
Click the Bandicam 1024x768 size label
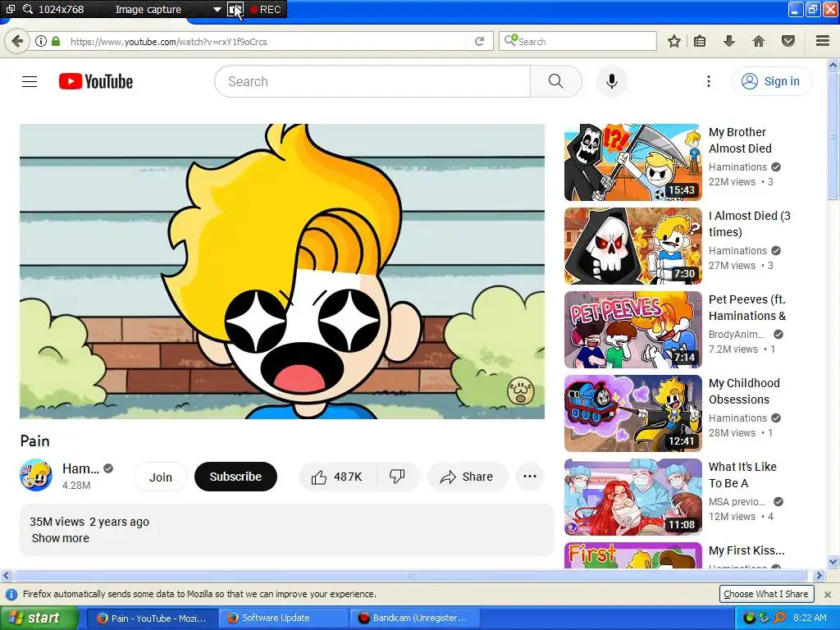pos(61,9)
